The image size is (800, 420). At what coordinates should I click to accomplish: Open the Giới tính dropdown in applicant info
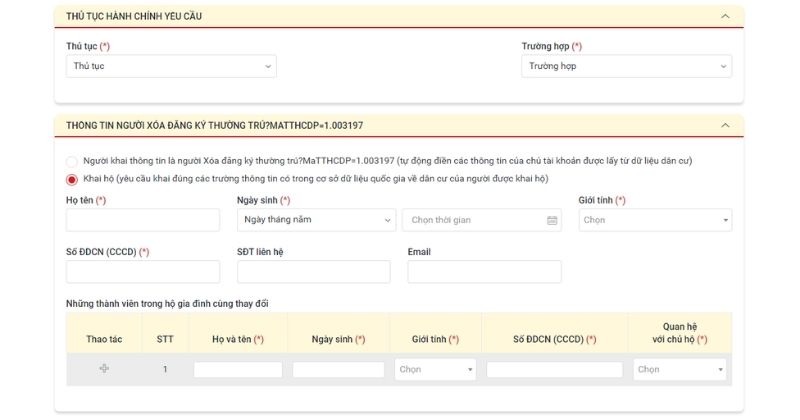655,220
